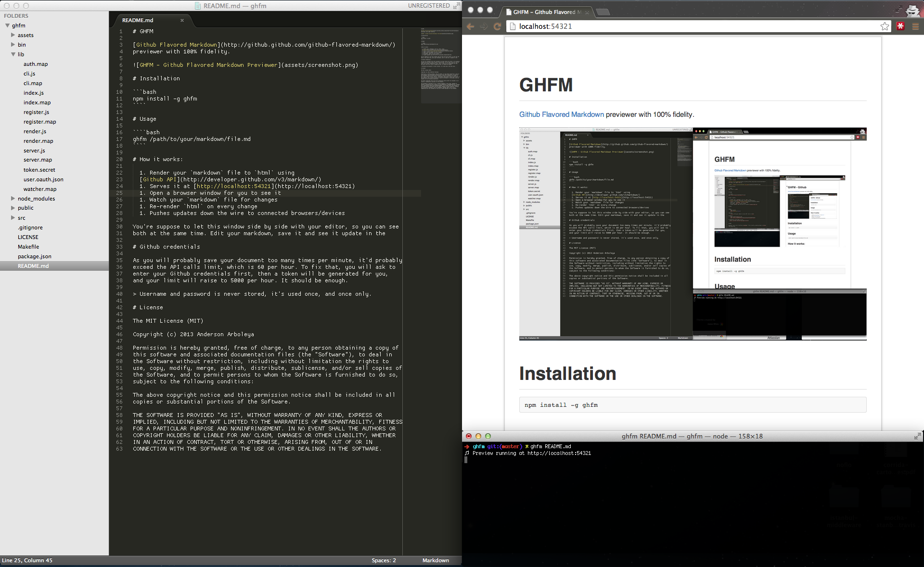924x567 pixels.
Task: Click the editor minimap preview
Action: coord(440,65)
